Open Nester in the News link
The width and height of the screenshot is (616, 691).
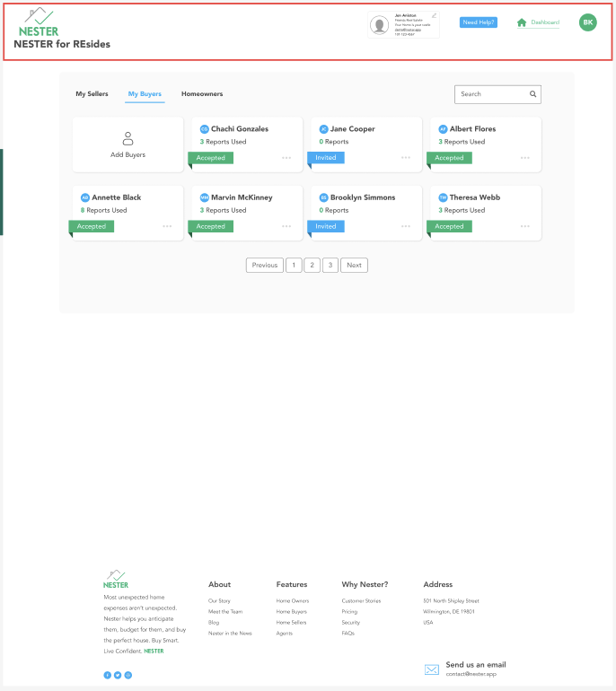[230, 634]
